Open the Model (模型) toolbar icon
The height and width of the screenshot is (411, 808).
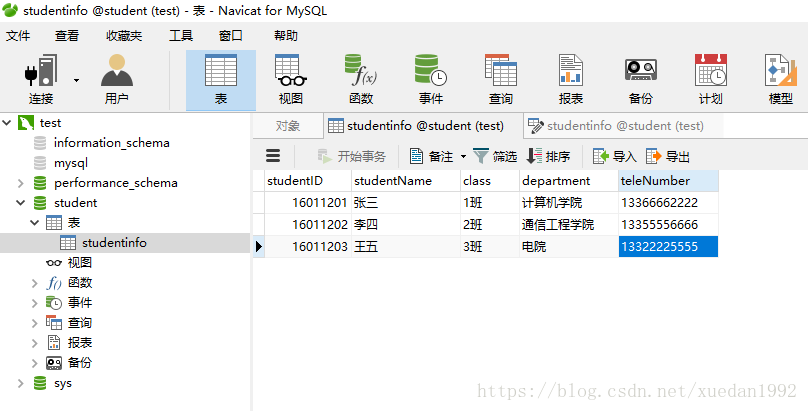point(780,80)
